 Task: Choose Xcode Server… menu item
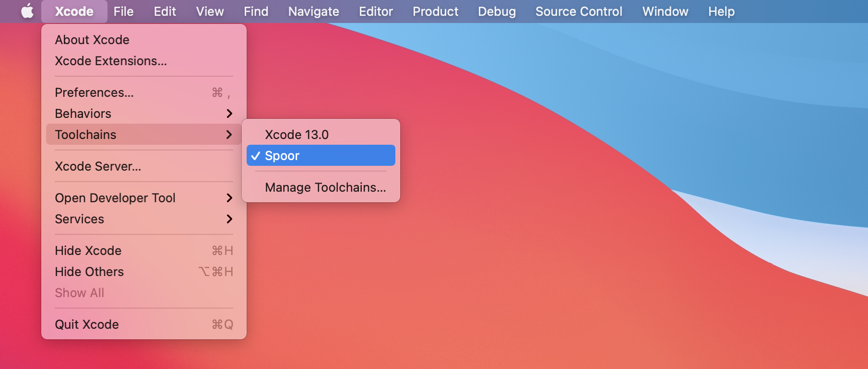144,166
